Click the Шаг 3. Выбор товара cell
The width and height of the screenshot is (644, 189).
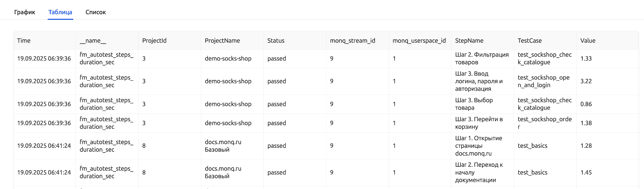coord(474,104)
